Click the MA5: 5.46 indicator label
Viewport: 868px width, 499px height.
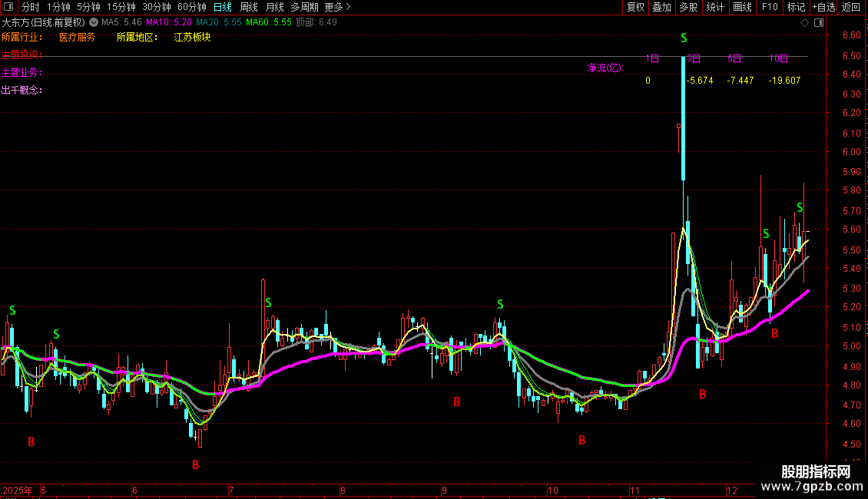click(x=121, y=23)
